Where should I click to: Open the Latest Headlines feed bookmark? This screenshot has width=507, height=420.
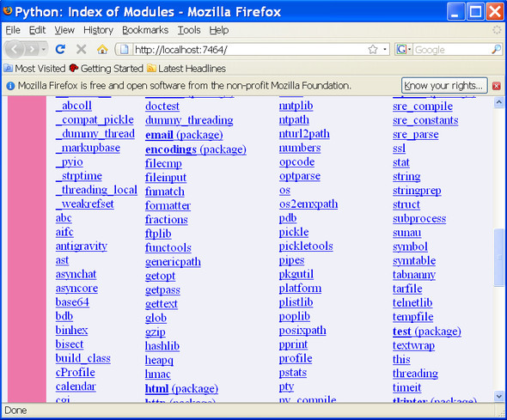point(186,69)
